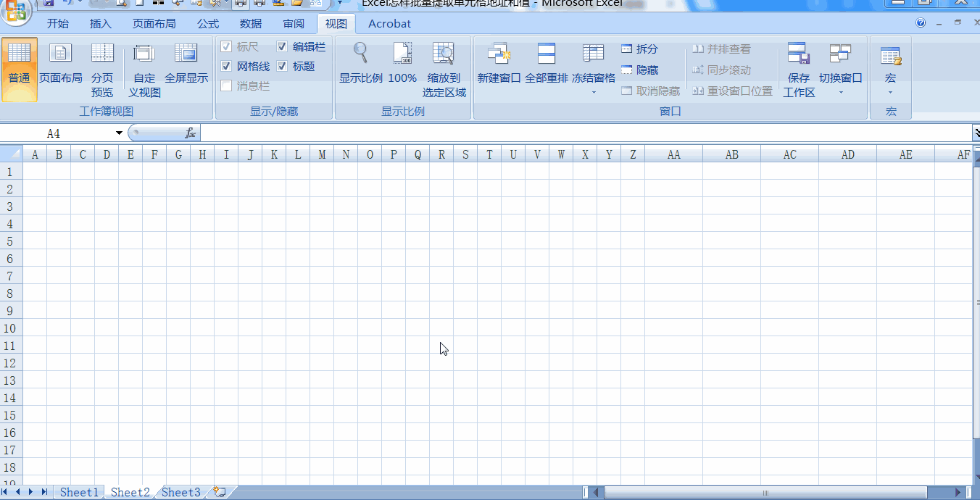Screen dimensions: 980x500
Task: Zoom to Selection (缩放到选定区域)
Action: click(x=444, y=70)
